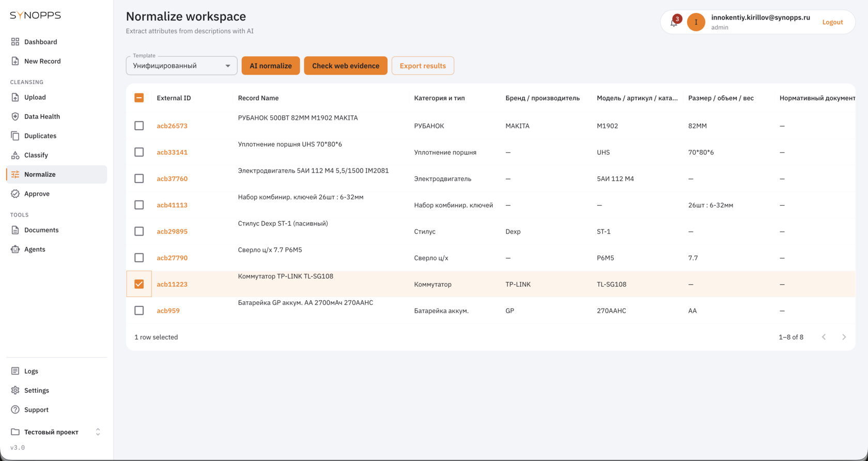Click the Dashboard grid icon
The height and width of the screenshot is (461, 868).
(x=15, y=42)
